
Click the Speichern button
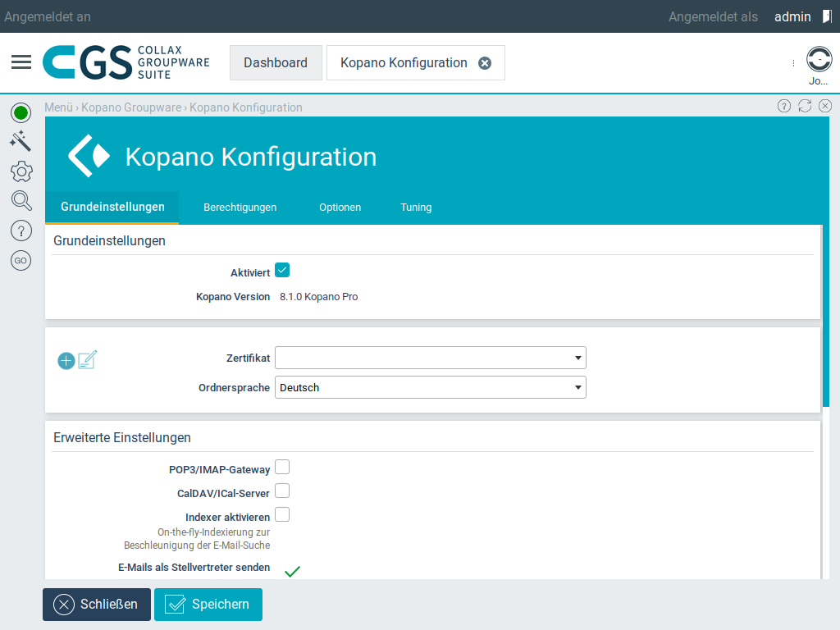pyautogui.click(x=208, y=605)
